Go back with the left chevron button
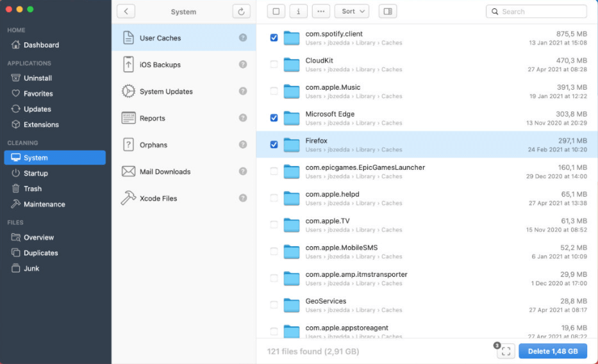The height and width of the screenshot is (364, 598). pyautogui.click(x=126, y=12)
